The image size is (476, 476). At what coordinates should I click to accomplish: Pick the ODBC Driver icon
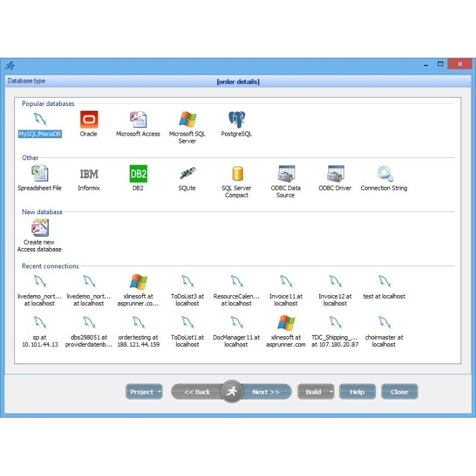coord(336,174)
